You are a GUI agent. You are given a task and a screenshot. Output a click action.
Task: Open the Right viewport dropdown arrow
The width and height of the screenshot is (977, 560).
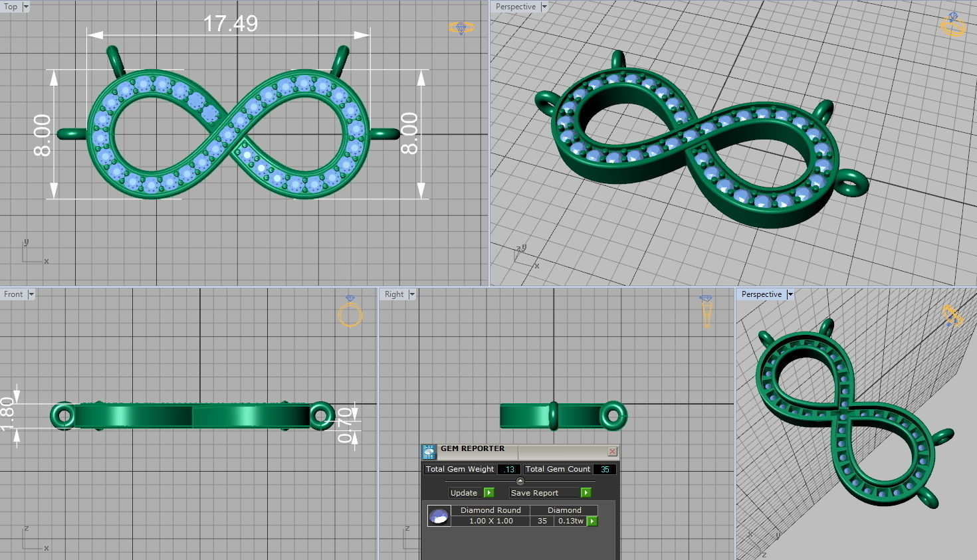(x=412, y=294)
